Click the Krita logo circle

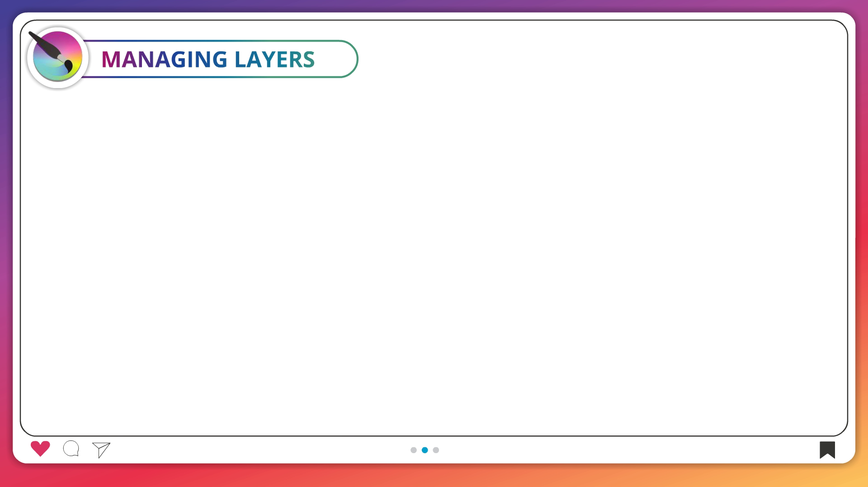(57, 58)
